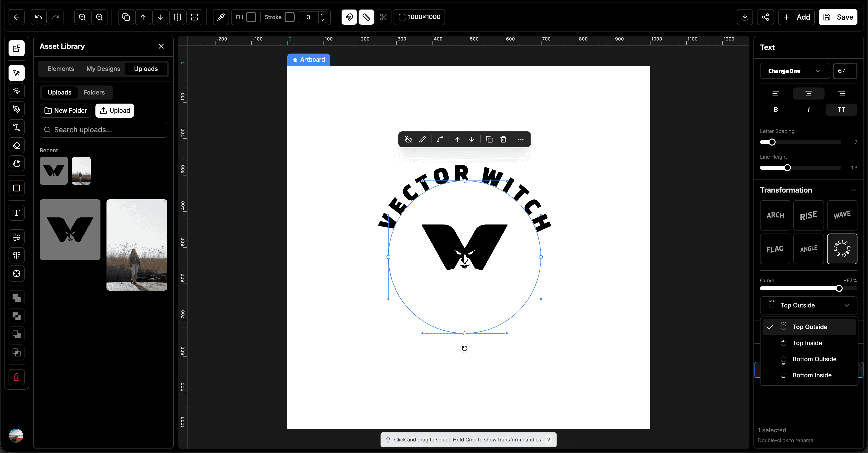This screenshot has height=453, width=868.
Task: Switch to the Elements tab
Action: [61, 69]
